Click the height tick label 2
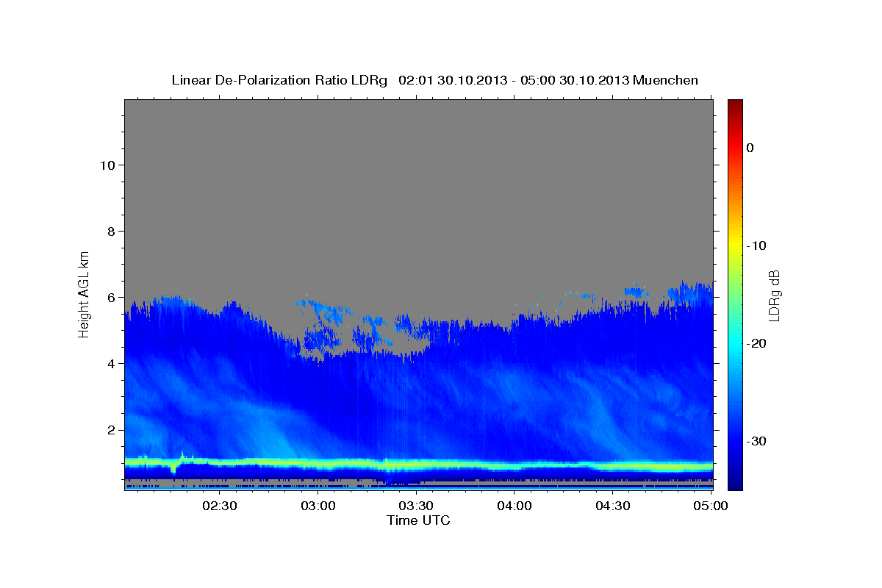This screenshot has width=882, height=588. [110, 429]
